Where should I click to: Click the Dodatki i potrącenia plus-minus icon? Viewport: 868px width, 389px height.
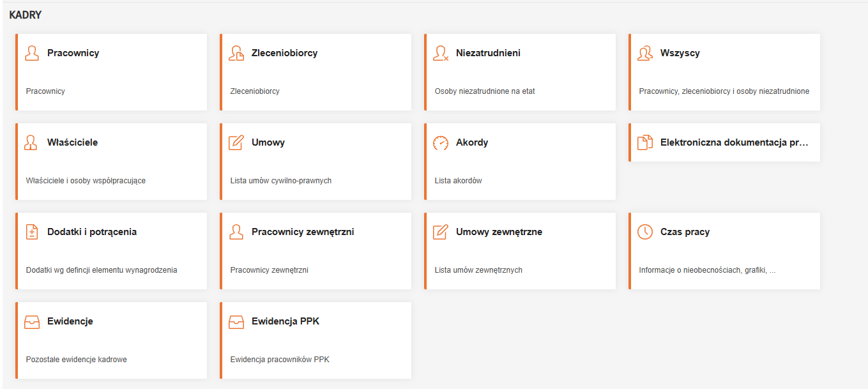tap(32, 232)
